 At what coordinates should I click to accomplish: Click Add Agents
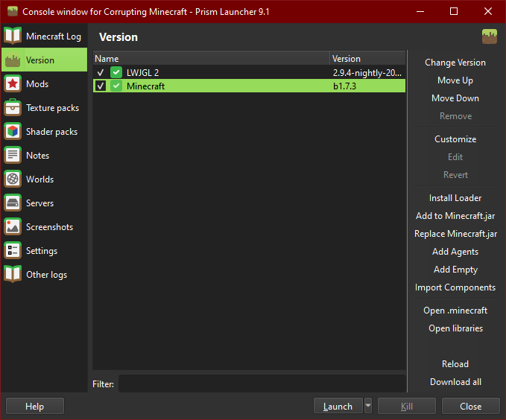pyautogui.click(x=455, y=252)
